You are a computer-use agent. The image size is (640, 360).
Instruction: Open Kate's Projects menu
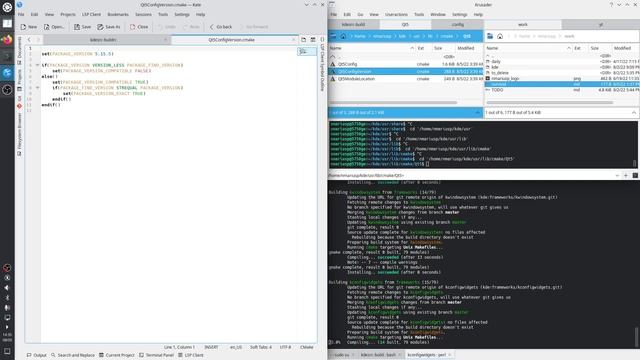click(x=68, y=14)
